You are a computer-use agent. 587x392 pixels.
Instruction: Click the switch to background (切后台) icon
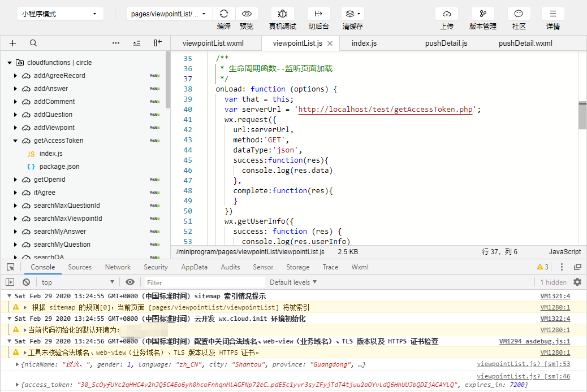click(318, 14)
